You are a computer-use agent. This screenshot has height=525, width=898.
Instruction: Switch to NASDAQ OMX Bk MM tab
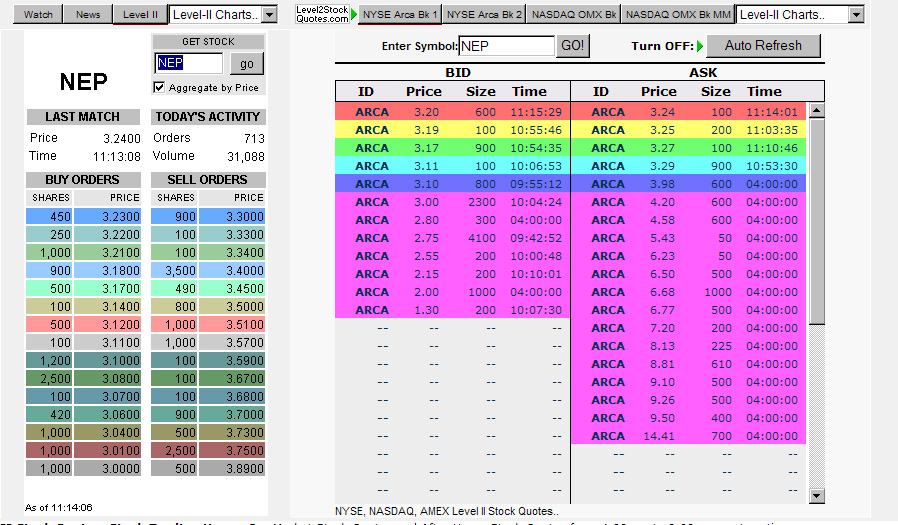click(678, 14)
